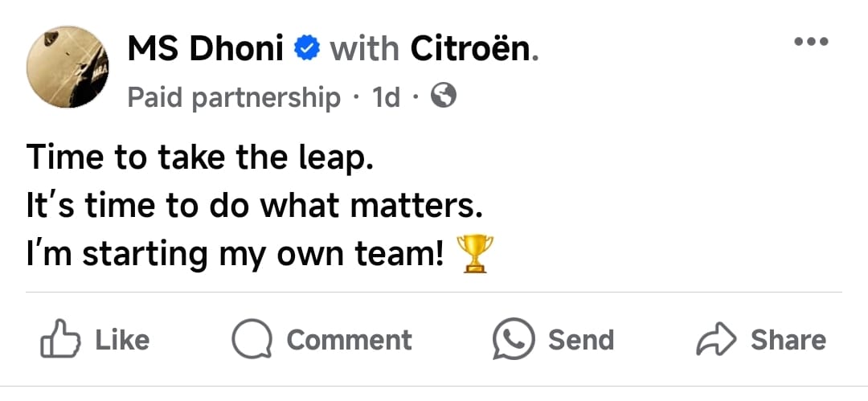The height and width of the screenshot is (401, 868).
Task: Click the "It's time to do what matters." text
Action: (254, 207)
